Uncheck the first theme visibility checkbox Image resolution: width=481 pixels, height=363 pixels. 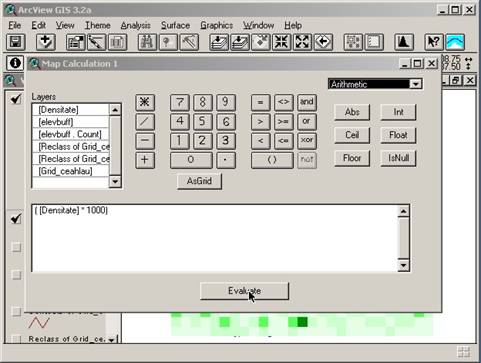16,99
